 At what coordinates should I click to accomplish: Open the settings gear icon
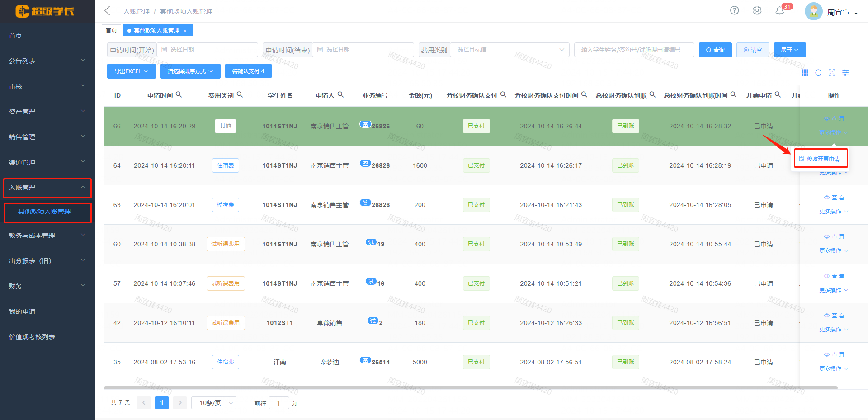(757, 10)
